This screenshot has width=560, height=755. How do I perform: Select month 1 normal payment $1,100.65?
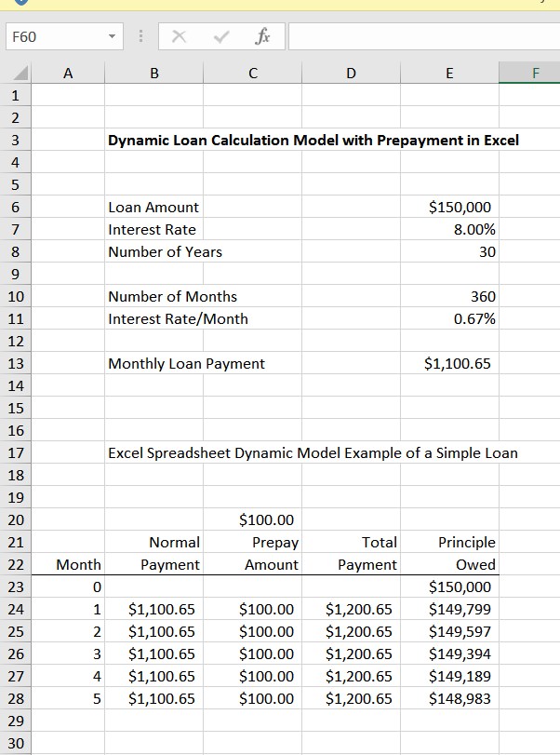153,609
